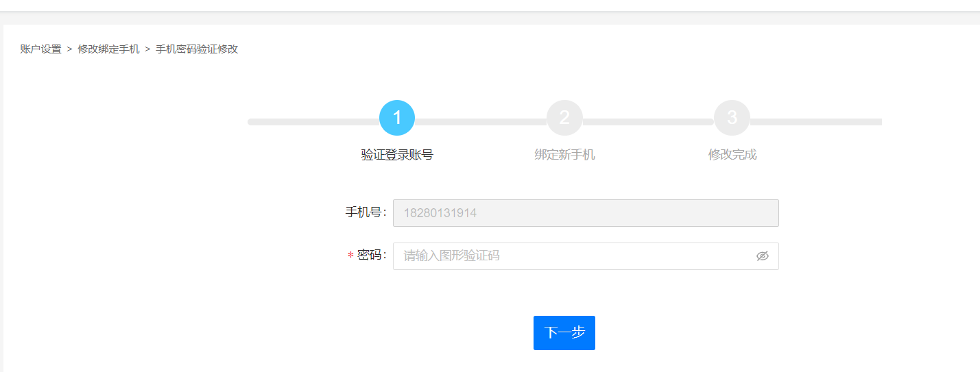Click the 修改完成 step label
Viewport: 980px width, 372px height.
[732, 155]
